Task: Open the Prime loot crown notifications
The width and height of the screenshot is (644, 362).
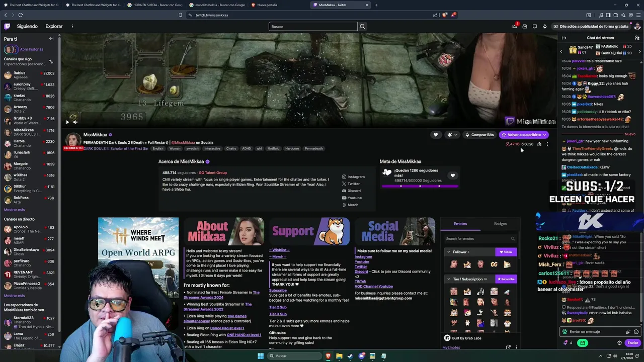Action: (515, 26)
